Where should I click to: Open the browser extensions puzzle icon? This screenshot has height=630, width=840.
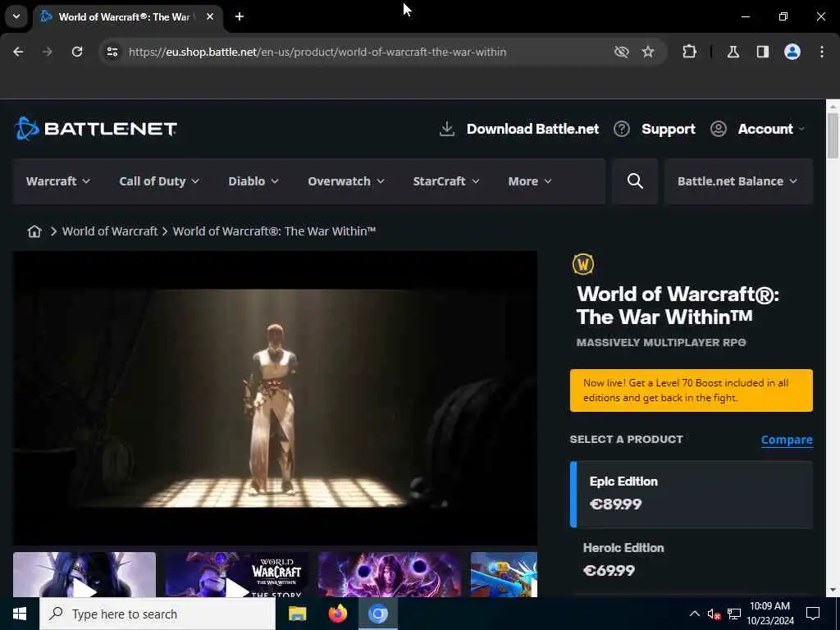click(x=689, y=52)
